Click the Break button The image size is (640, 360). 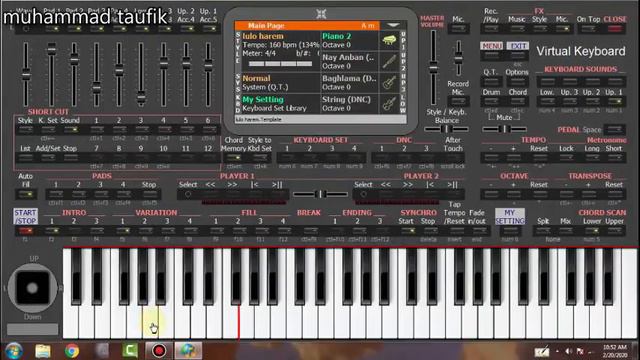(x=309, y=231)
